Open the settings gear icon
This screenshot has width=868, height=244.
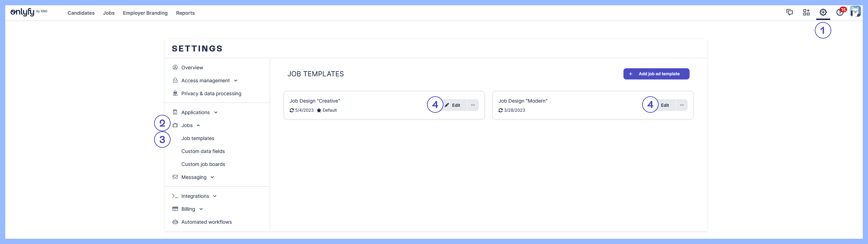(823, 13)
